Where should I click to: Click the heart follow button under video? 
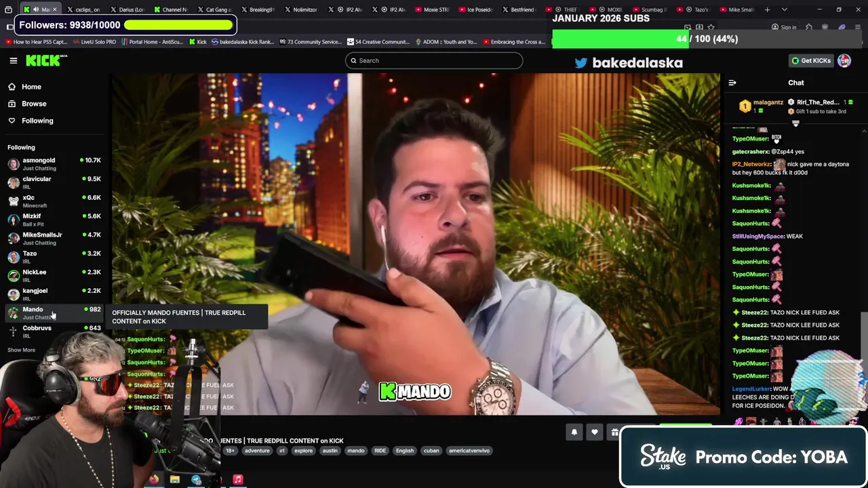click(595, 432)
